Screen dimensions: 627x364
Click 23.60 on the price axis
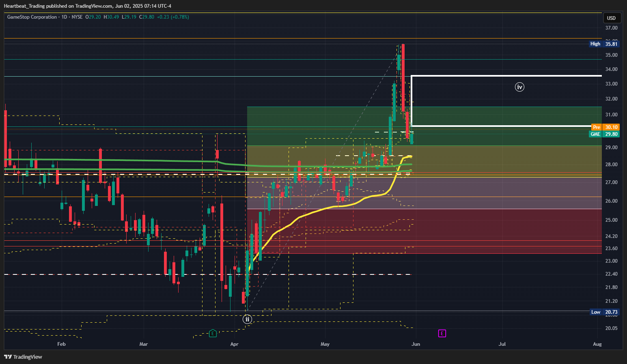coord(612,248)
